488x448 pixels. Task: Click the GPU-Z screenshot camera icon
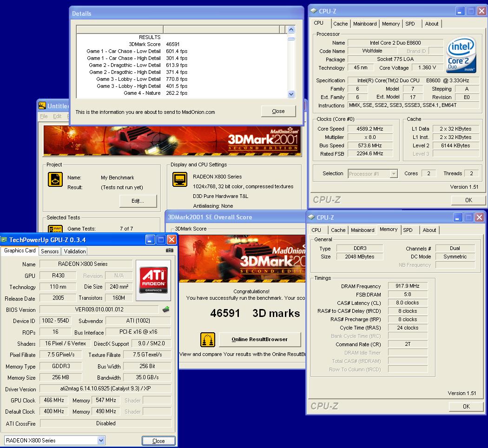click(x=169, y=250)
